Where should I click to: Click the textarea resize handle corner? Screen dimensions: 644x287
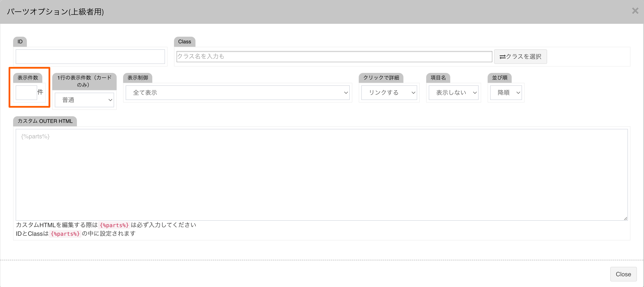pos(626,218)
